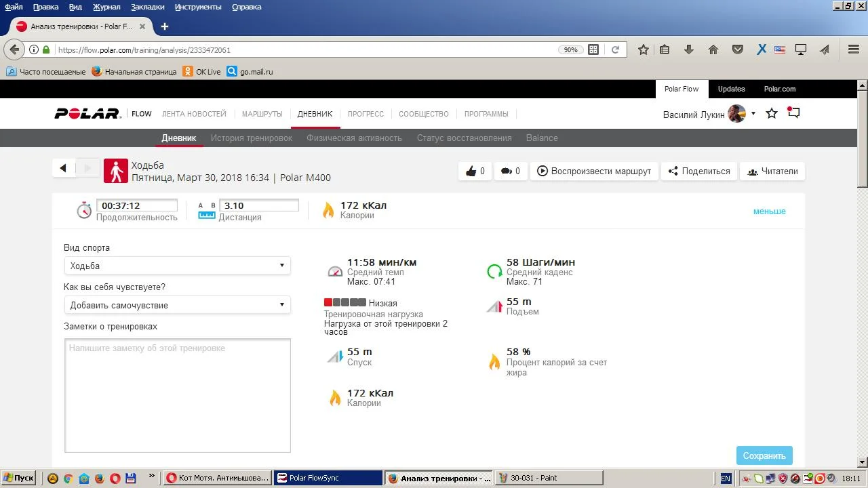This screenshot has height=488, width=868.
Task: Open the "Добавить самочувствие" dropdown
Action: 177,305
